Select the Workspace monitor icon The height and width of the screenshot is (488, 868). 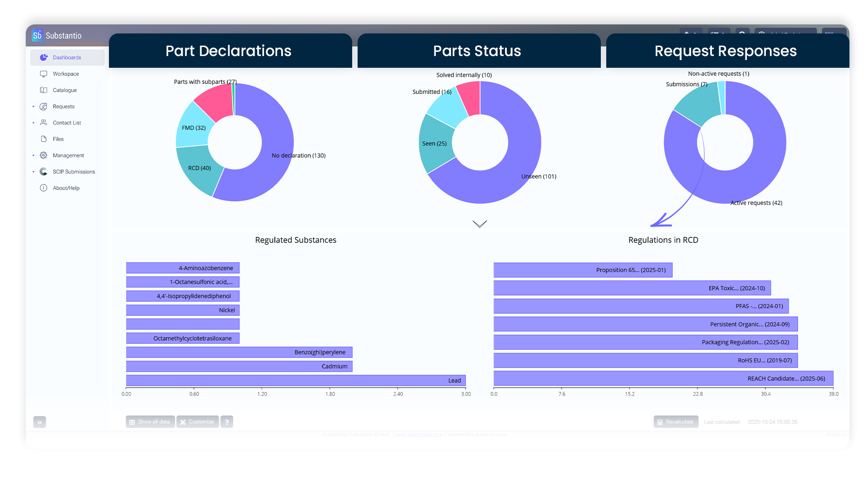pyautogui.click(x=43, y=74)
